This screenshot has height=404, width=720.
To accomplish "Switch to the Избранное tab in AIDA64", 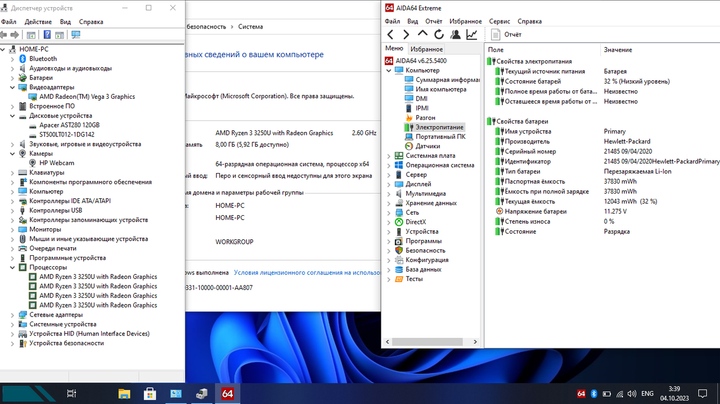I will [x=426, y=49].
